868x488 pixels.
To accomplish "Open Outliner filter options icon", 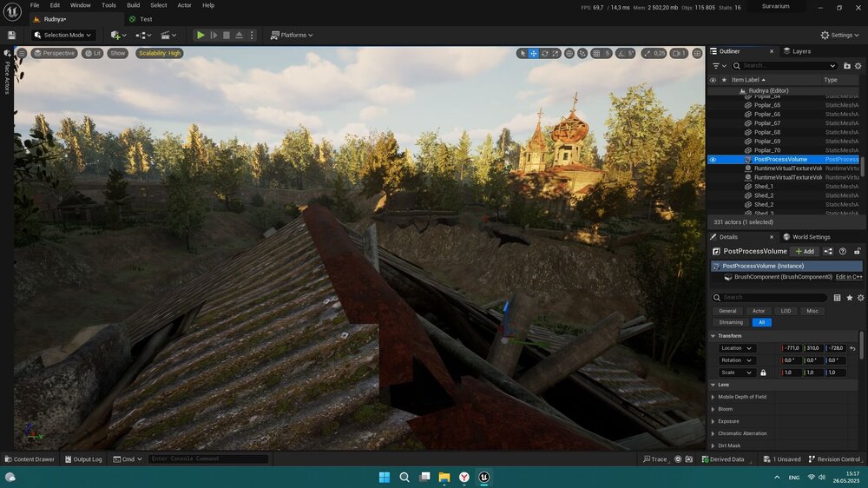I will point(719,66).
